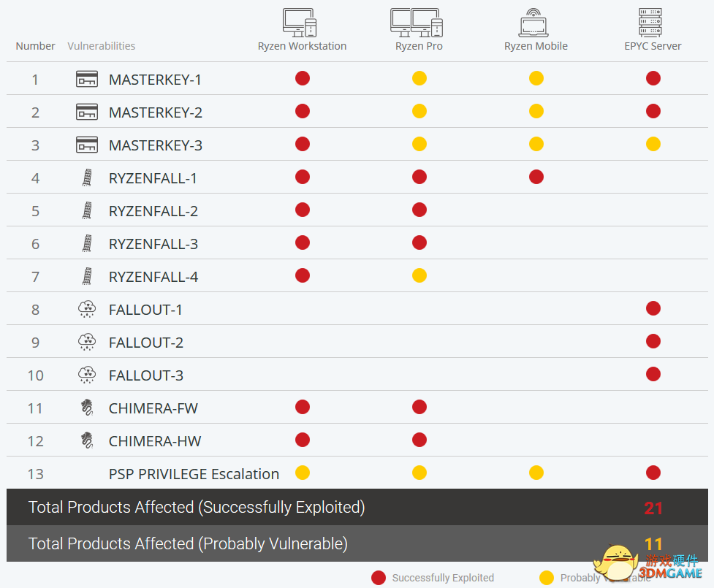Click MASTERKEY-3 yellow dot under EPYC Server
Screen dimensions: 714x588
653,144
